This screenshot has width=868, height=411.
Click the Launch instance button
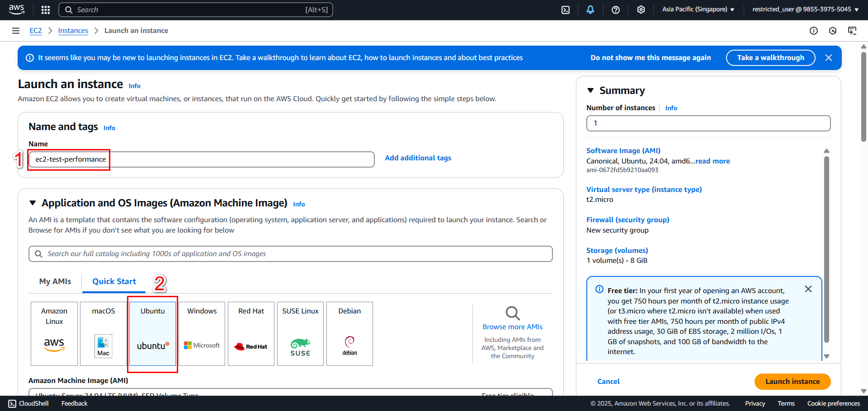[x=793, y=382]
